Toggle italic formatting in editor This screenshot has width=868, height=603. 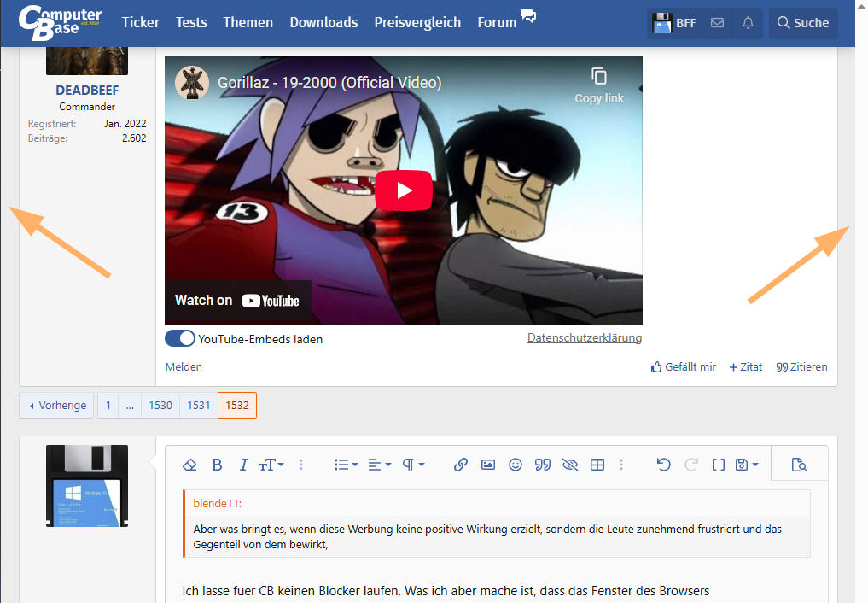(243, 465)
